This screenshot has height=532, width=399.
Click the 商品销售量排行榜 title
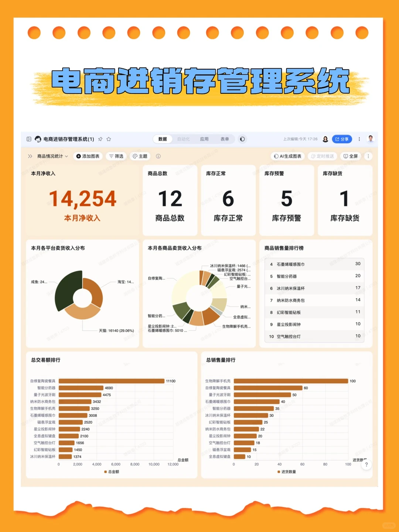(284, 248)
